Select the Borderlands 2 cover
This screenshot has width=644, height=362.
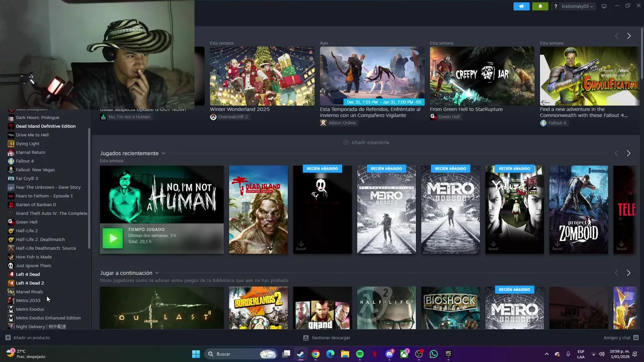[258, 308]
